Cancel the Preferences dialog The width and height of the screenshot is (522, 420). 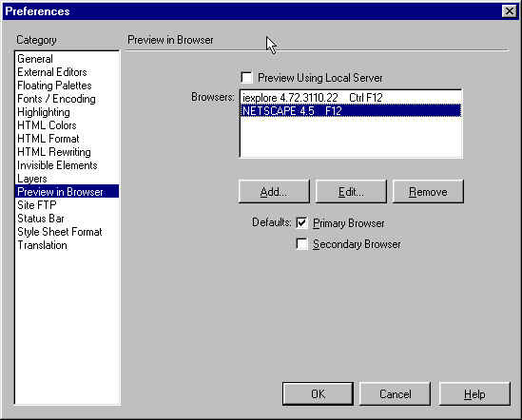pos(396,393)
